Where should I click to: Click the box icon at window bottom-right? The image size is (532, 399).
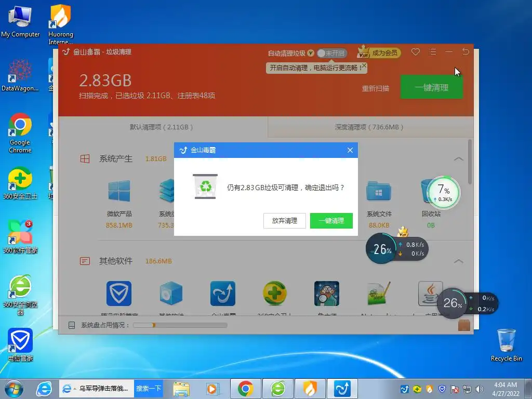464,325
